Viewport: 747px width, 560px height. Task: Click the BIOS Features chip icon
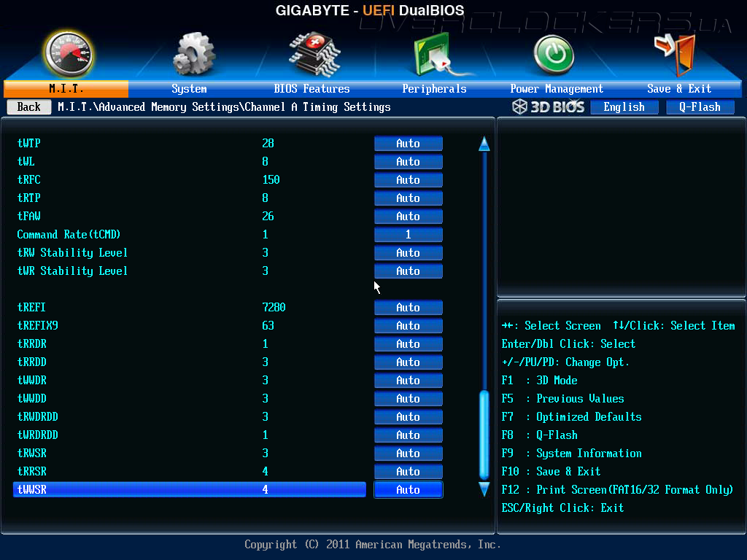pyautogui.click(x=314, y=54)
